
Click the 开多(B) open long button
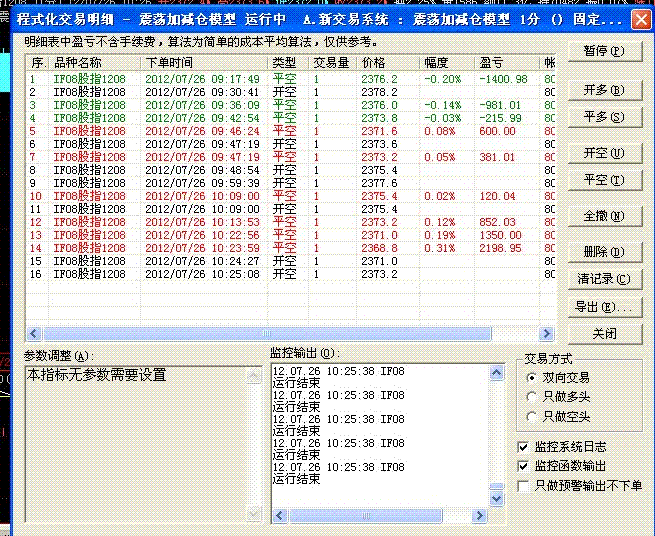coord(604,90)
